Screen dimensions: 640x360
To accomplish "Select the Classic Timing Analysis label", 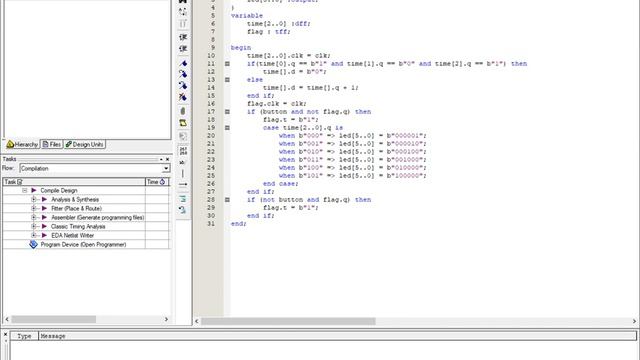I will [78, 226].
